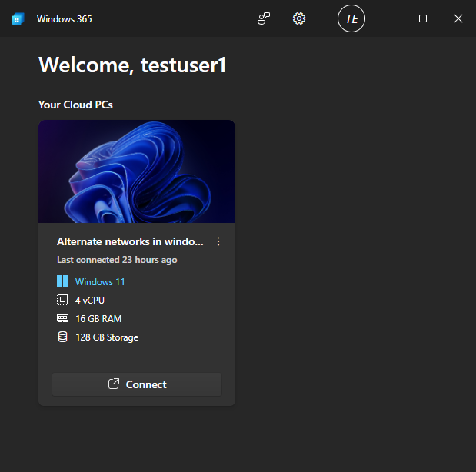Click the '128 GB Storage' text
Image resolution: width=476 pixels, height=472 pixels.
pos(107,337)
